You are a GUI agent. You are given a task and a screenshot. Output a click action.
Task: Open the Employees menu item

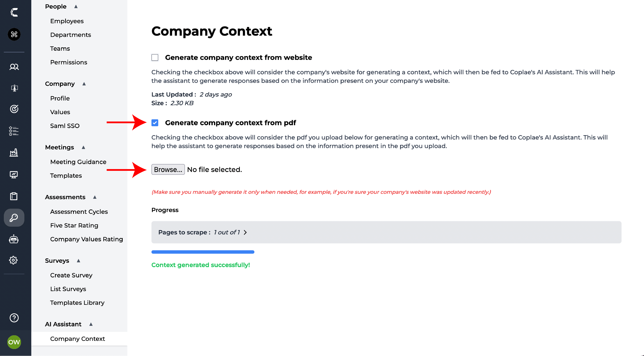67,21
